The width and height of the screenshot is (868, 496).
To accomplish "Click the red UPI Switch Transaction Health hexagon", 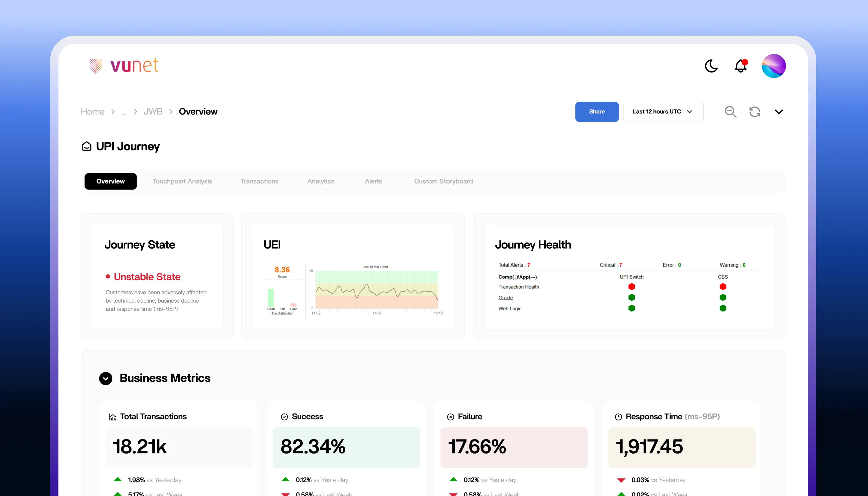I will coord(631,287).
